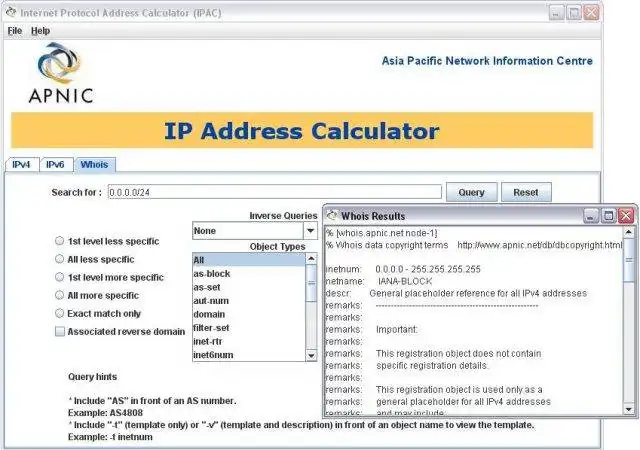Screen dimensions: 640x450
Task: Click the inetnum range 0.0.0.0 - 255.255.255.255
Action: coord(428,269)
